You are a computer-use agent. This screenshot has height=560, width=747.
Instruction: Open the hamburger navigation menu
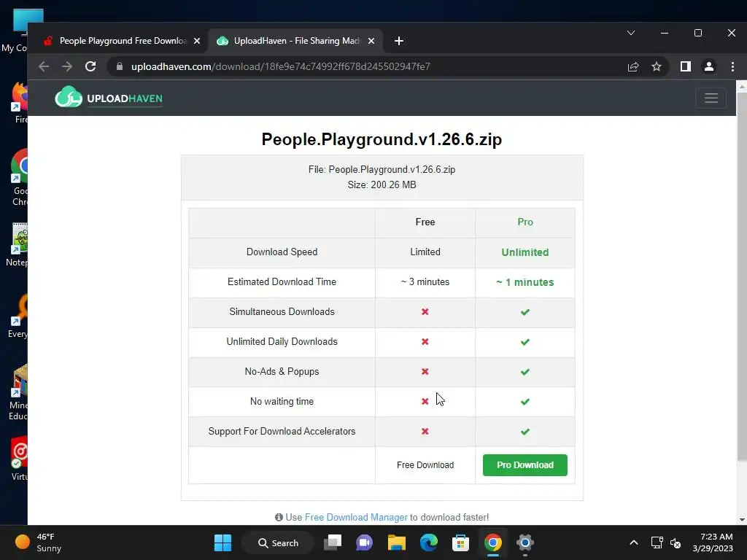pos(711,98)
